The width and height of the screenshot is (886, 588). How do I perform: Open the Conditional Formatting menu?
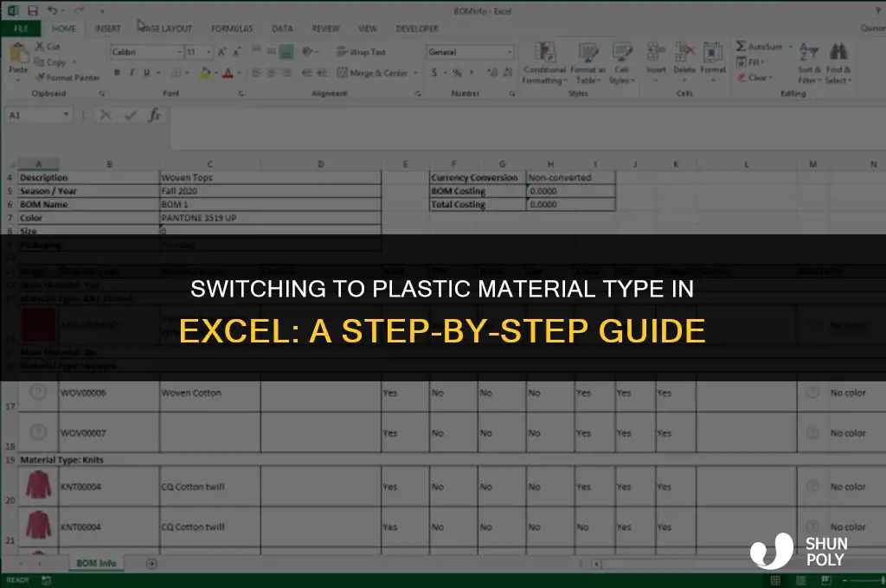(545, 63)
